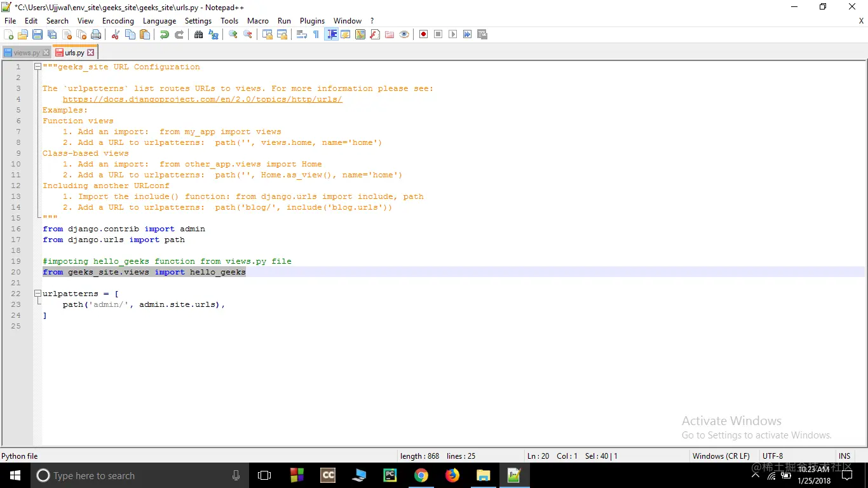Open Find with the binoculars icon
Screen dimensions: 868x488
click(x=198, y=34)
